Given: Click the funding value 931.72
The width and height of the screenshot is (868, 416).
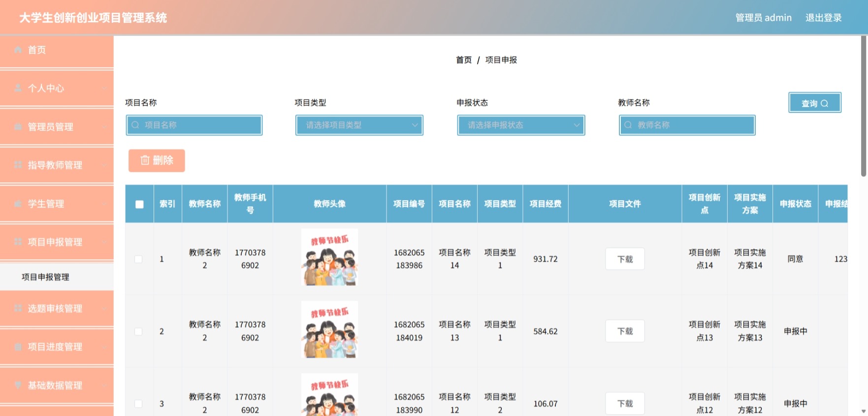Looking at the screenshot, I should point(546,259).
